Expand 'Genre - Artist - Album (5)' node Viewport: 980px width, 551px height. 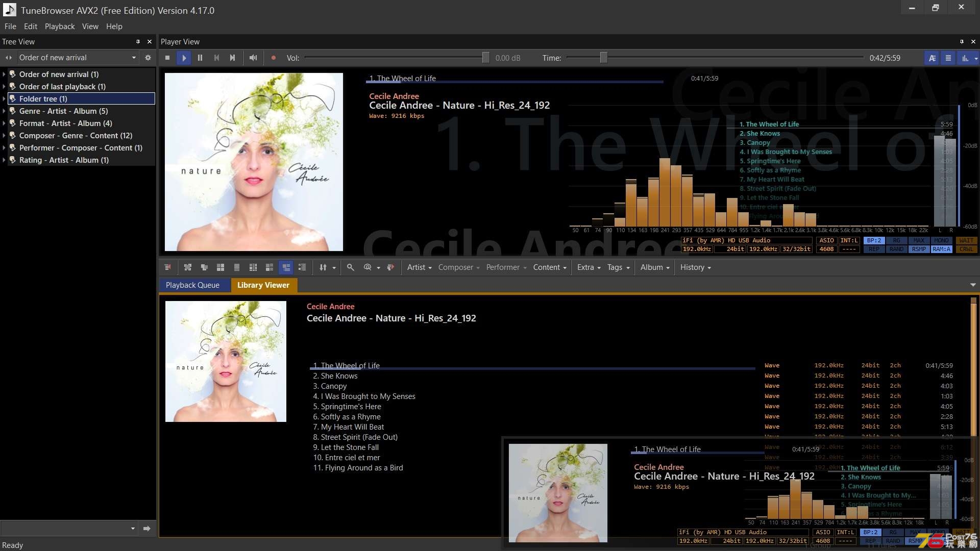[x=4, y=111]
